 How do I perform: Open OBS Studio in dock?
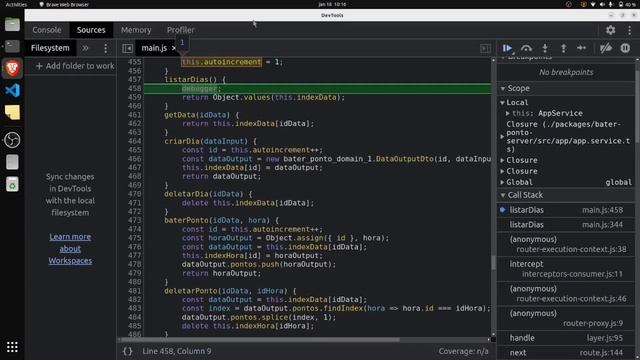pos(12,140)
